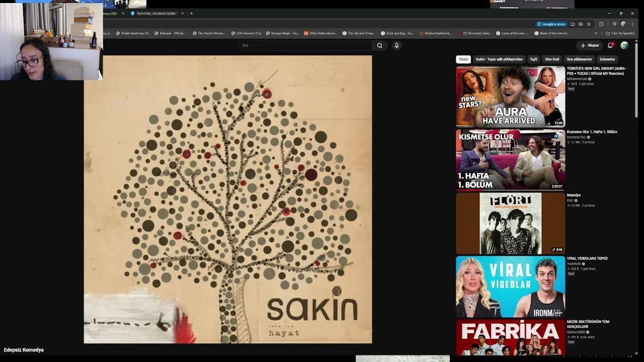This screenshot has width=644, height=362.
Task: Open 'Kısmetse Olur 1. Hafta 1. Bölüm' title
Action: pyautogui.click(x=592, y=132)
